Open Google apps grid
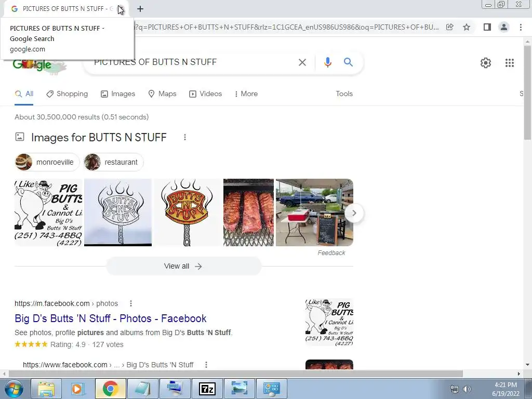532x399 pixels. click(x=509, y=63)
